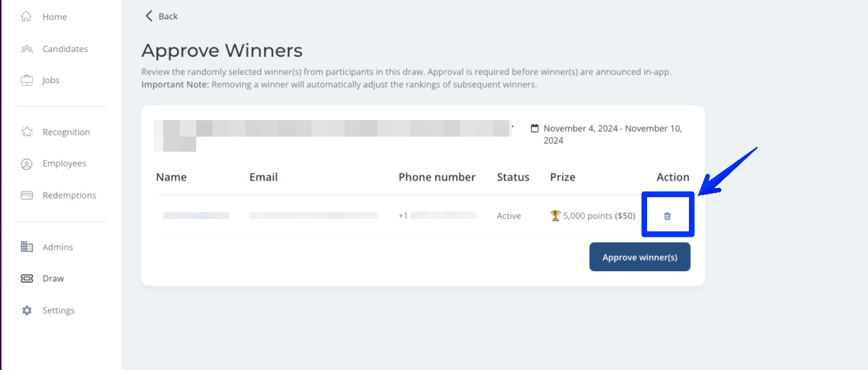
Task: Click the back chevron arrow
Action: (x=148, y=16)
